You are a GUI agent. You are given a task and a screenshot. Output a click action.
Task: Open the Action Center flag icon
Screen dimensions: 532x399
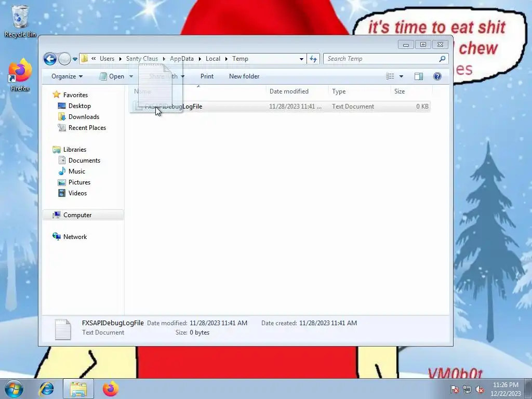point(454,389)
